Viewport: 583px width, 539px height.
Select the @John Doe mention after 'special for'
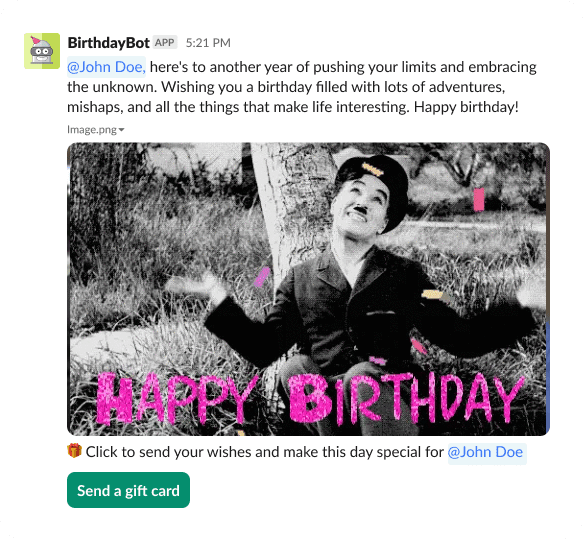point(487,452)
